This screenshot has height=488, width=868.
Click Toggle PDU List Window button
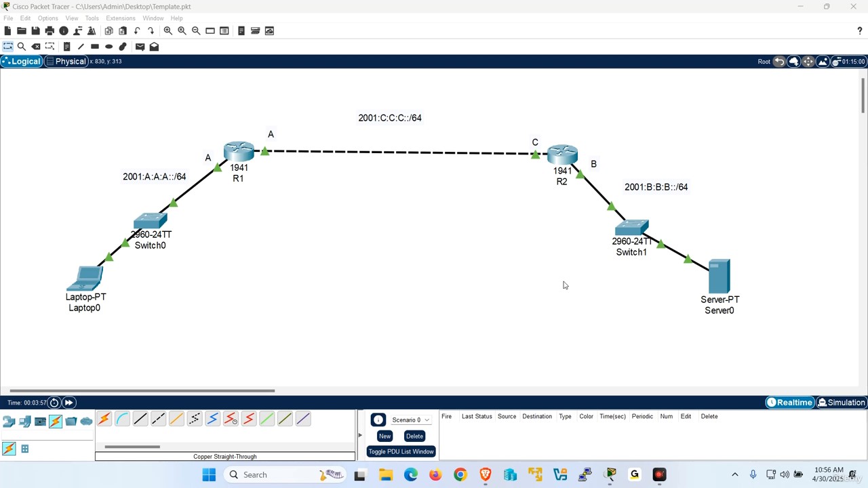coord(401,451)
